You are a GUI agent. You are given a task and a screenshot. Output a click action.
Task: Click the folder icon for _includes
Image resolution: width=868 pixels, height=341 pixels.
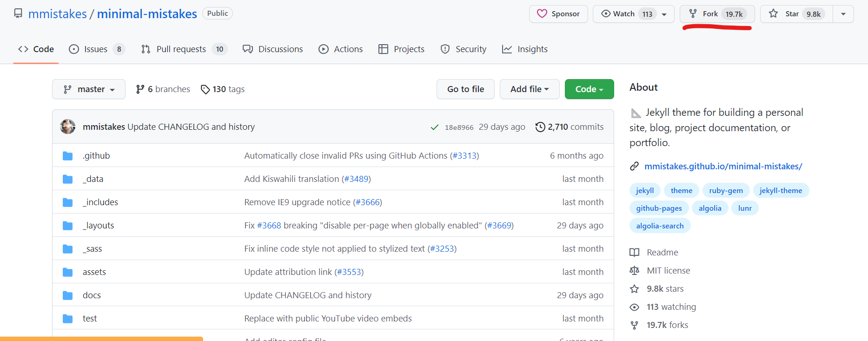[x=68, y=202]
